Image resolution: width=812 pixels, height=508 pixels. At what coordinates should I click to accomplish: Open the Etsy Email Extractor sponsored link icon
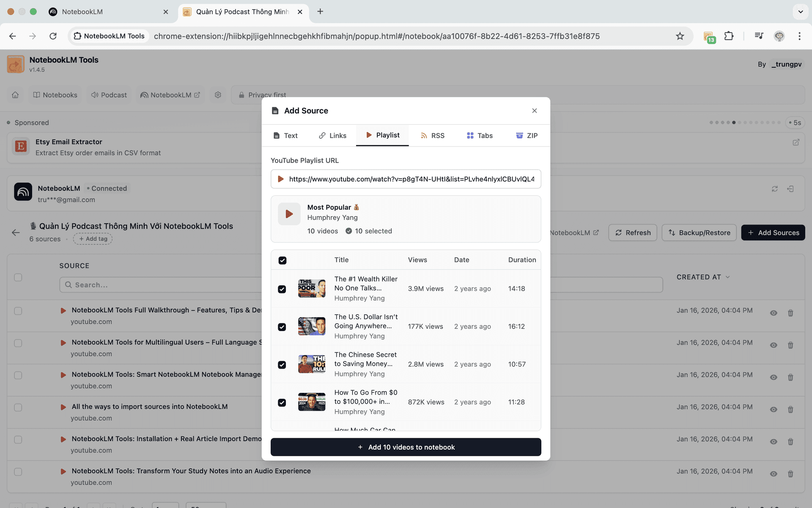(x=796, y=143)
